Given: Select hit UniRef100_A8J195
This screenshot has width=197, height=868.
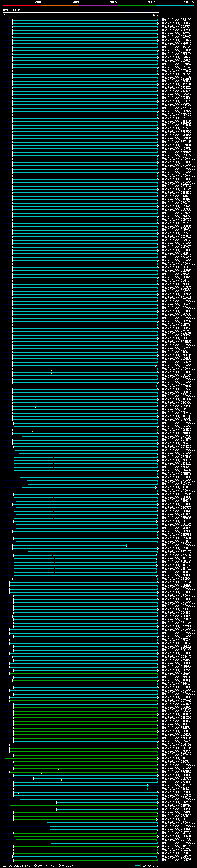Looking at the screenshot, I should coord(177,20).
